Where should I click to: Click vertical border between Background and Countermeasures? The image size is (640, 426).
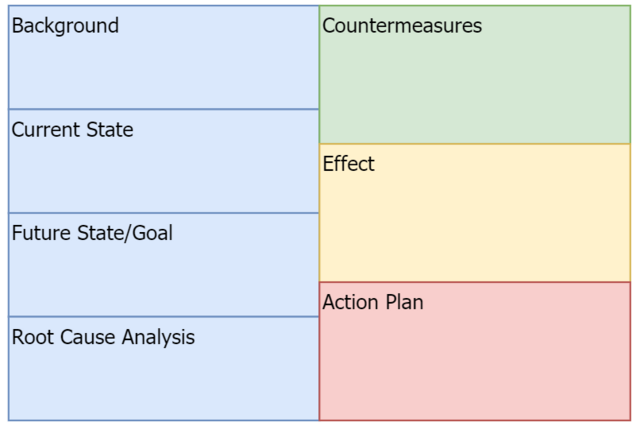point(319,58)
